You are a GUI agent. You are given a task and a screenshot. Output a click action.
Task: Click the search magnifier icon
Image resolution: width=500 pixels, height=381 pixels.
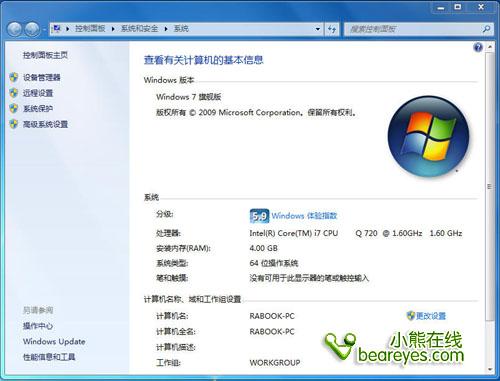pos(486,29)
